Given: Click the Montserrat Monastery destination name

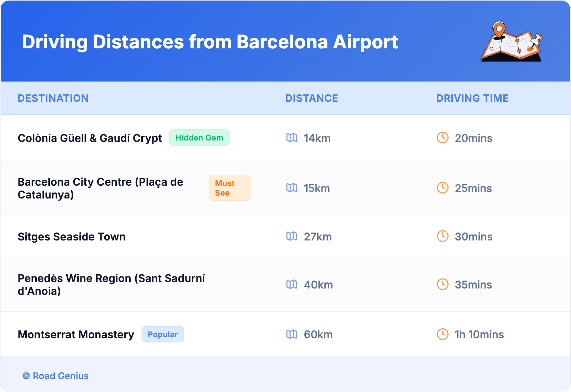Looking at the screenshot, I should [x=76, y=334].
